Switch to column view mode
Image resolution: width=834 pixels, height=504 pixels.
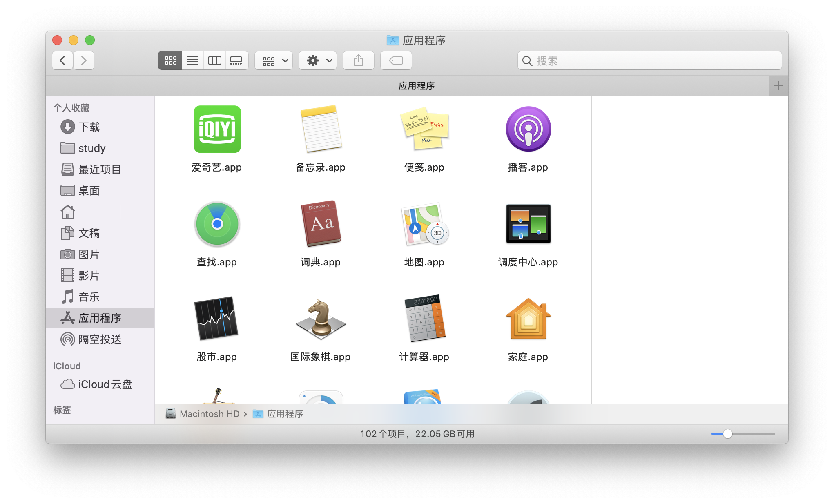(215, 61)
